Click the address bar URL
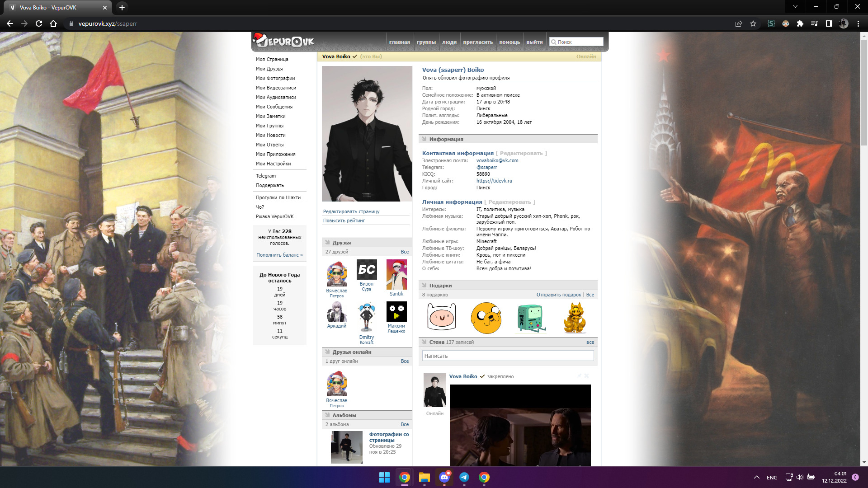The image size is (868, 488). (108, 23)
